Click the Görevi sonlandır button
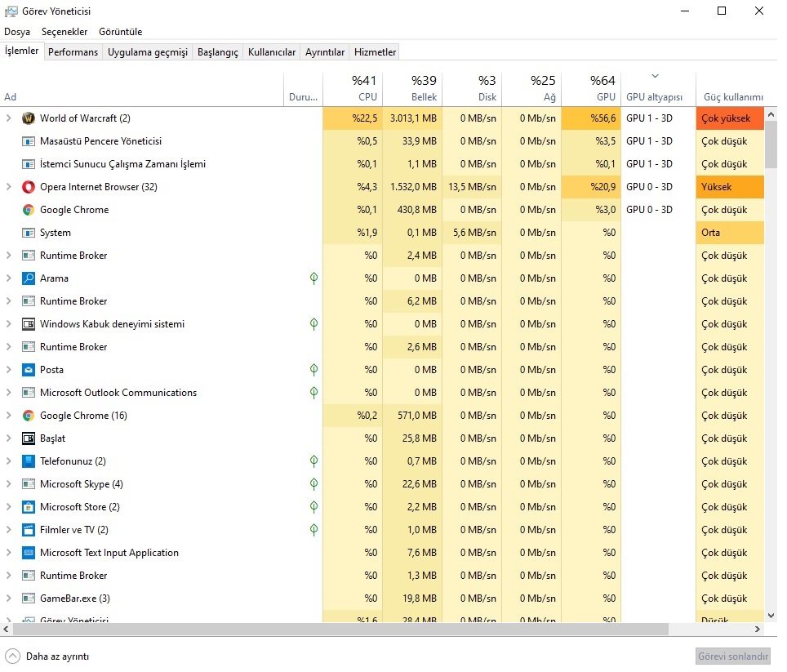This screenshot has height=672, width=787. (x=733, y=656)
